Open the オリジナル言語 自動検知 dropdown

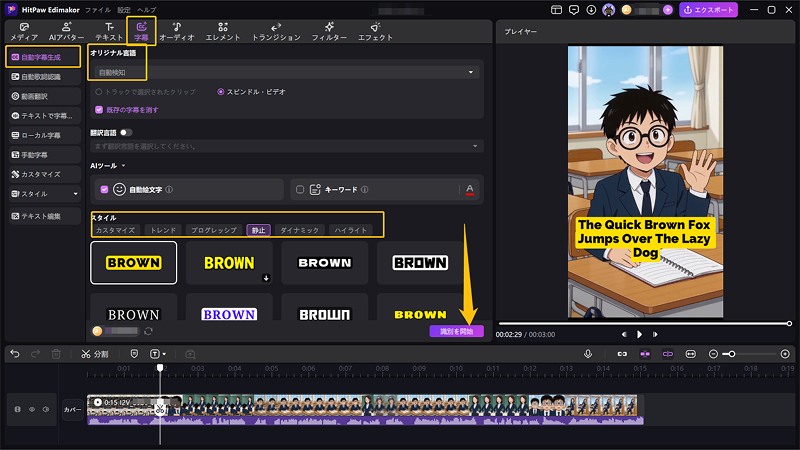[284, 73]
